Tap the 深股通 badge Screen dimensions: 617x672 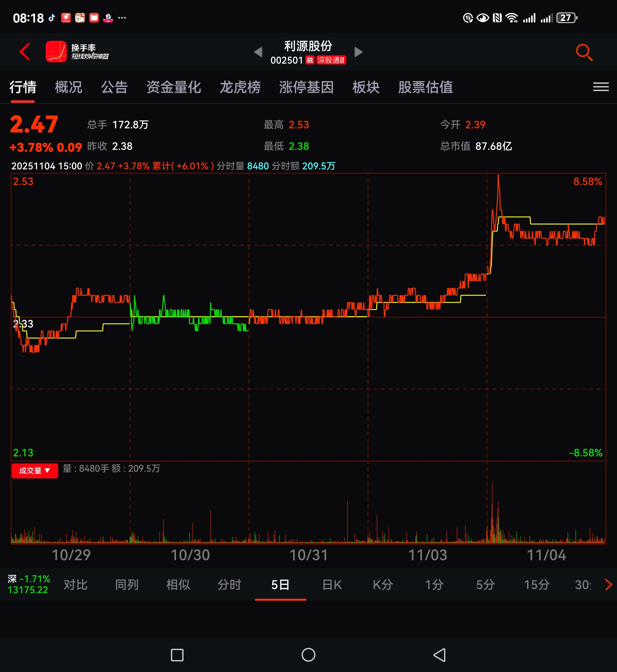pos(331,60)
